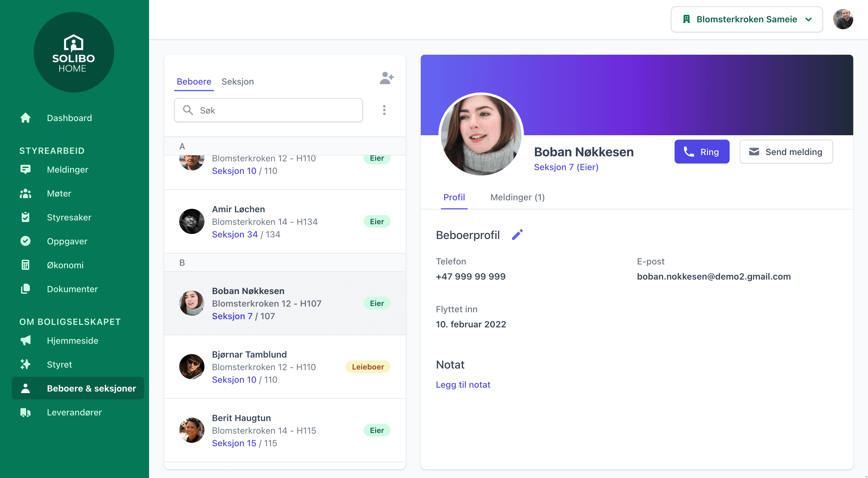Select the Profil tab

pos(454,197)
